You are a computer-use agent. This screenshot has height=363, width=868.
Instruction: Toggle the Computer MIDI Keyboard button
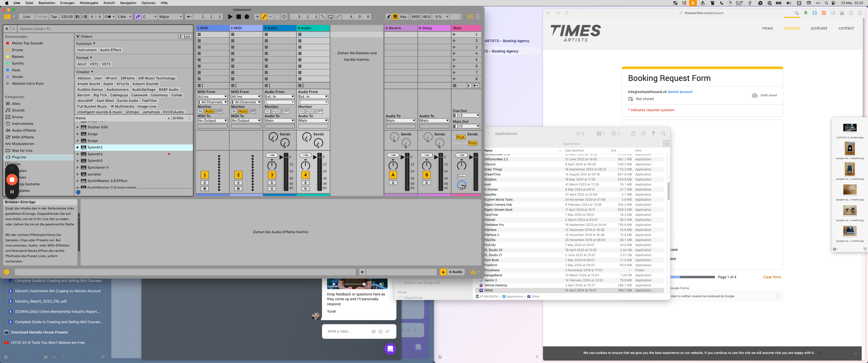tap(395, 17)
